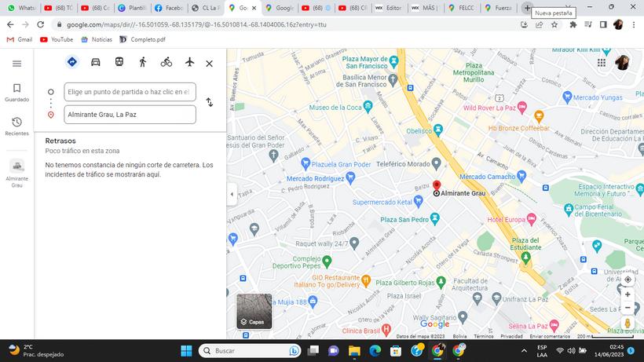
Task: Select the Plaza San Pedro marker
Action: 434,219
